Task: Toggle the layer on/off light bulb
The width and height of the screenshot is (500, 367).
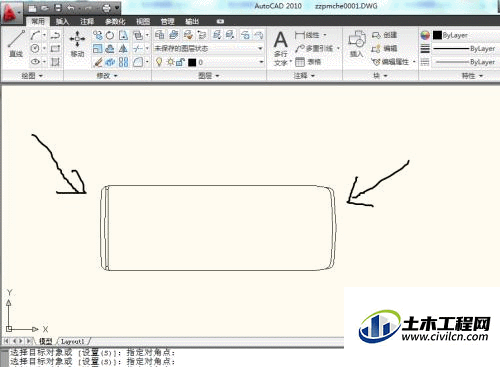Action: 159,62
